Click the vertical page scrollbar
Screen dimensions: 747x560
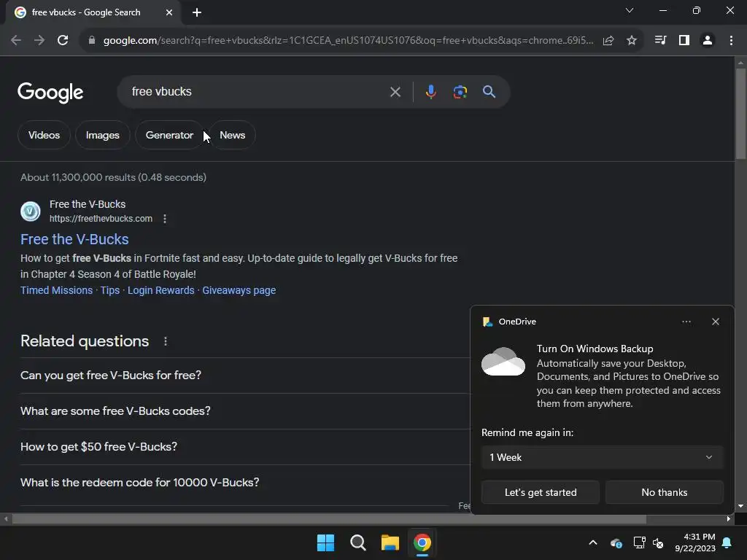pos(740,114)
